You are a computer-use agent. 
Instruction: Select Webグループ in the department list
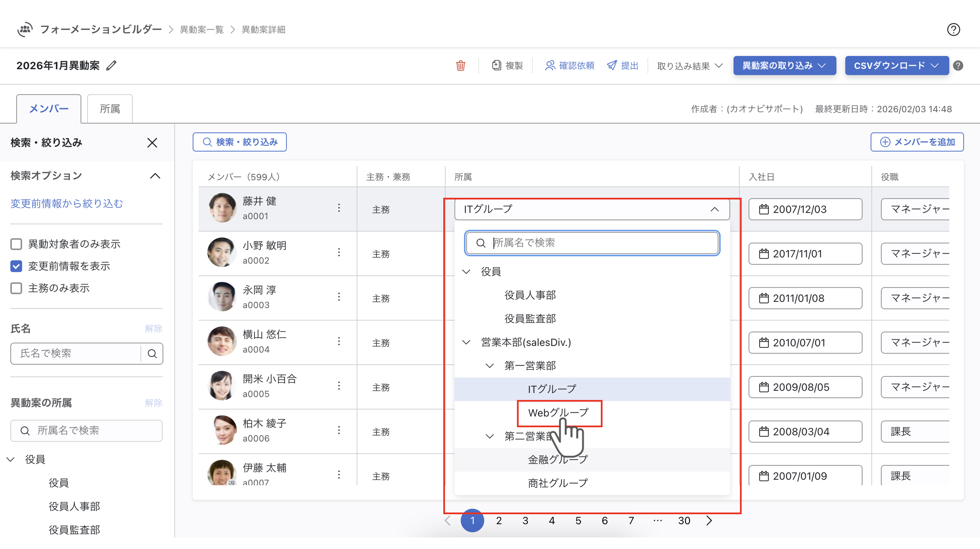tap(558, 412)
